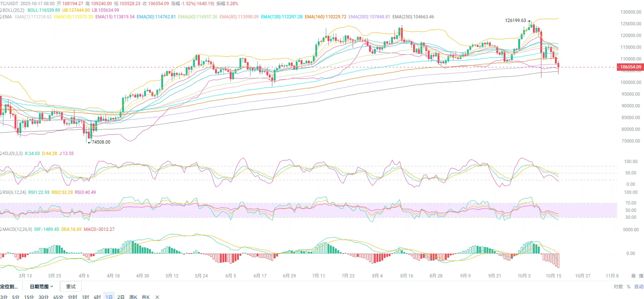The width and height of the screenshot is (644, 299).
Task: Click the EMA(200):107848.81 legend entry
Action: tap(369, 17)
